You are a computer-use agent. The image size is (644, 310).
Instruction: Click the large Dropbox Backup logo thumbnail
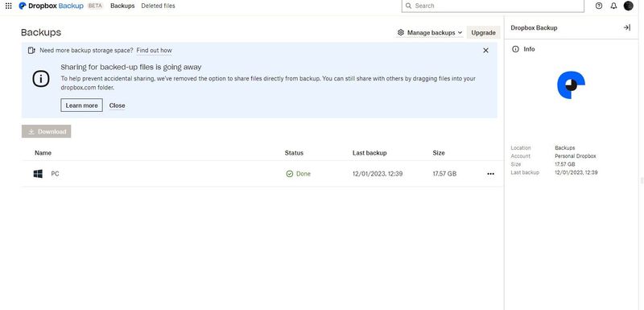coord(571,85)
